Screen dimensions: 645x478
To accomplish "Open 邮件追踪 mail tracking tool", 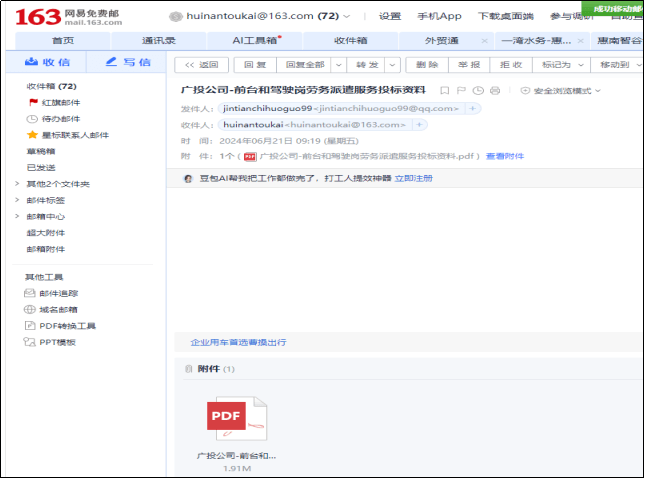I will point(58,293).
